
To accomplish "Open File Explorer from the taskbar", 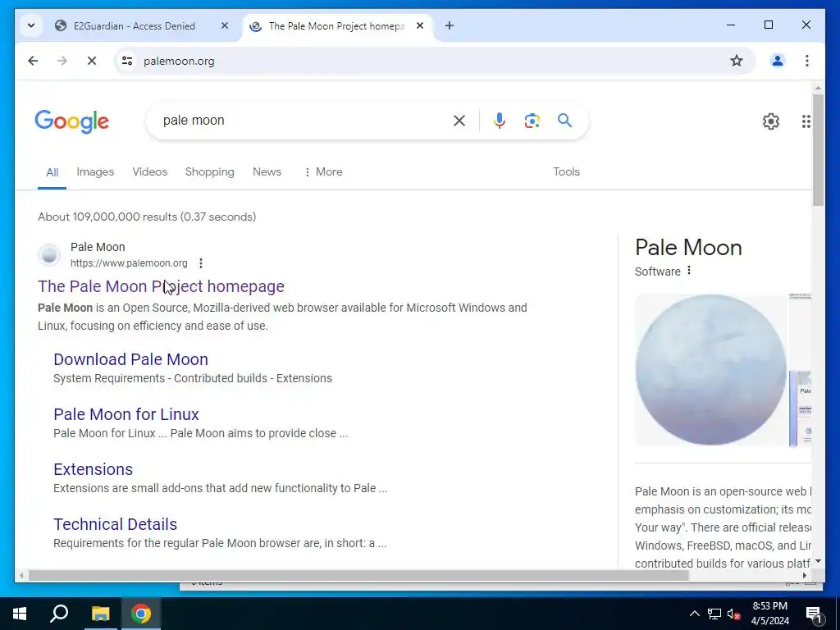I will coord(100,614).
